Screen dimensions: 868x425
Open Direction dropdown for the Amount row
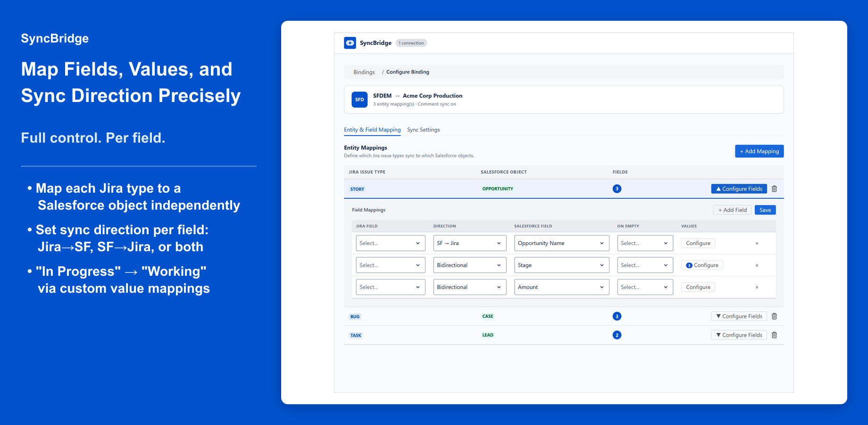[x=470, y=287]
